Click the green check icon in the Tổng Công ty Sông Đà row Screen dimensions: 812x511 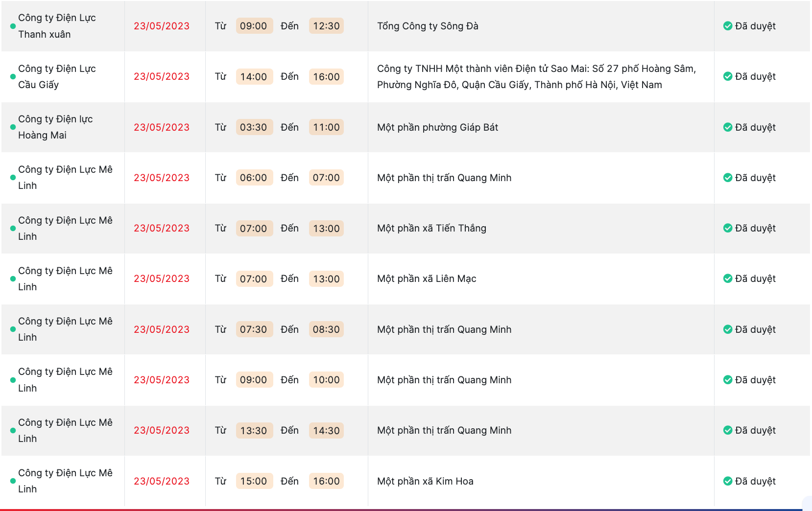pos(728,26)
